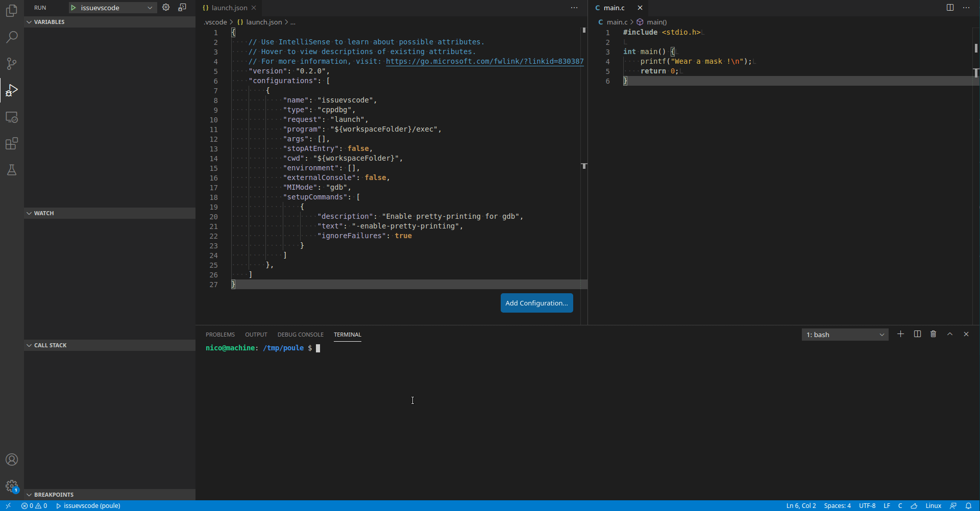Screen dimensions: 980x511
Task: Open the Testing view with the beaker icon
Action: click(x=11, y=170)
